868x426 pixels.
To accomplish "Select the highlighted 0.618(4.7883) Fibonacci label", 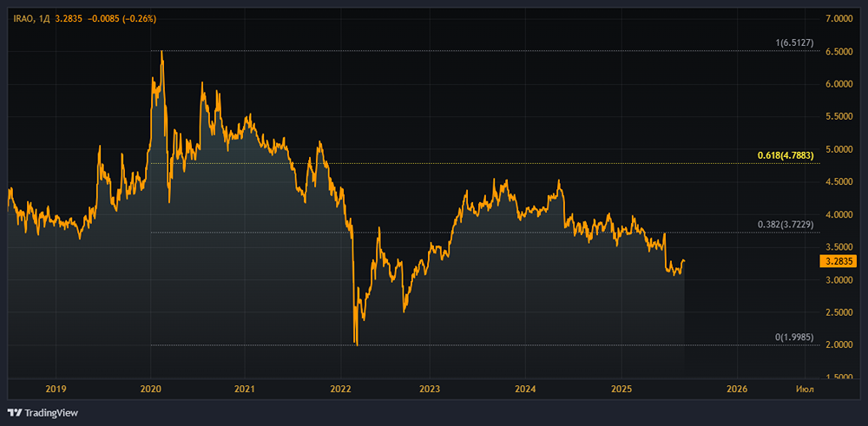I will pos(786,155).
